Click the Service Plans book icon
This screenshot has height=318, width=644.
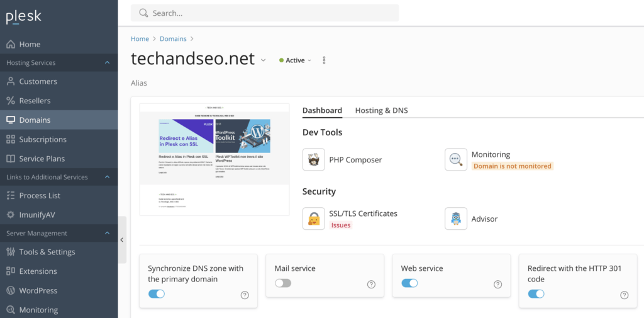[11, 159]
